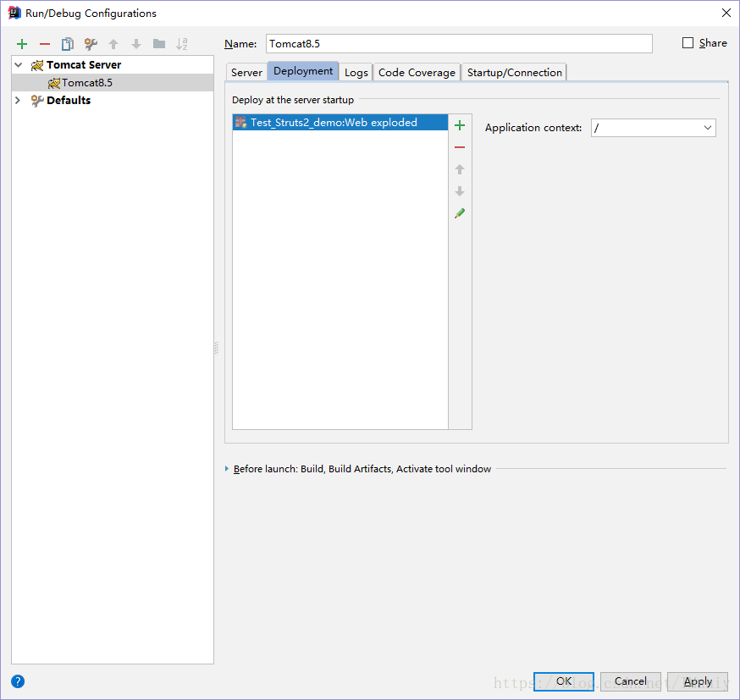The width and height of the screenshot is (740, 700).
Task: Add a deployment artifact with the green plus
Action: (460, 125)
